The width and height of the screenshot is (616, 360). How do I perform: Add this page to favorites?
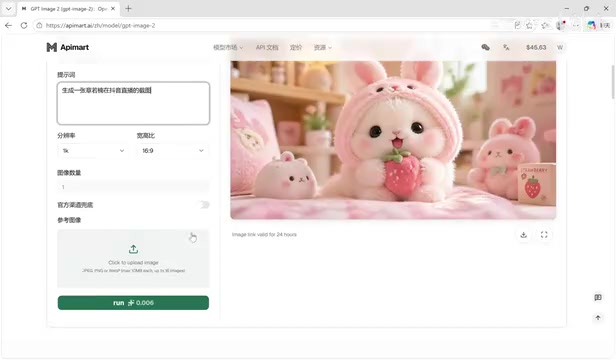pos(530,25)
